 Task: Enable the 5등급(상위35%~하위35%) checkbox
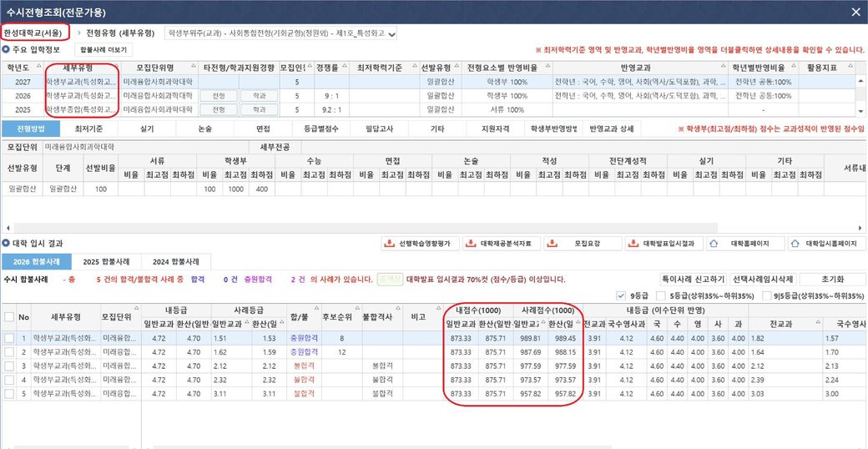(x=661, y=295)
